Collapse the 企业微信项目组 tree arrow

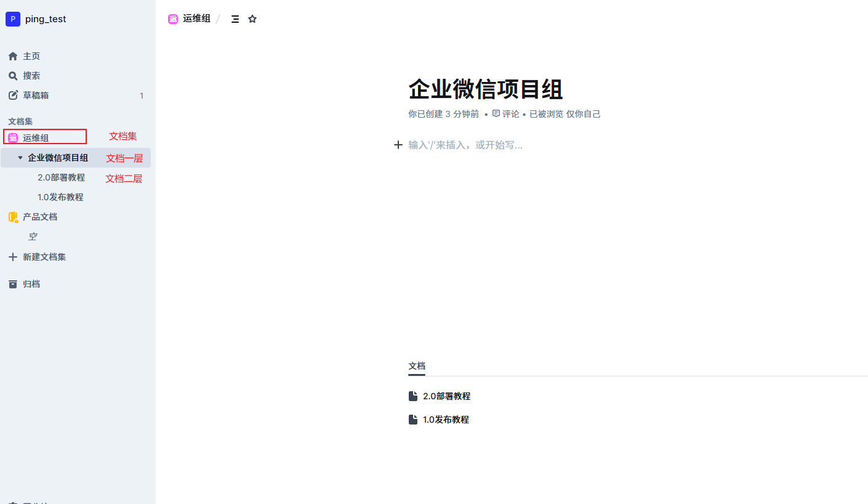point(20,158)
